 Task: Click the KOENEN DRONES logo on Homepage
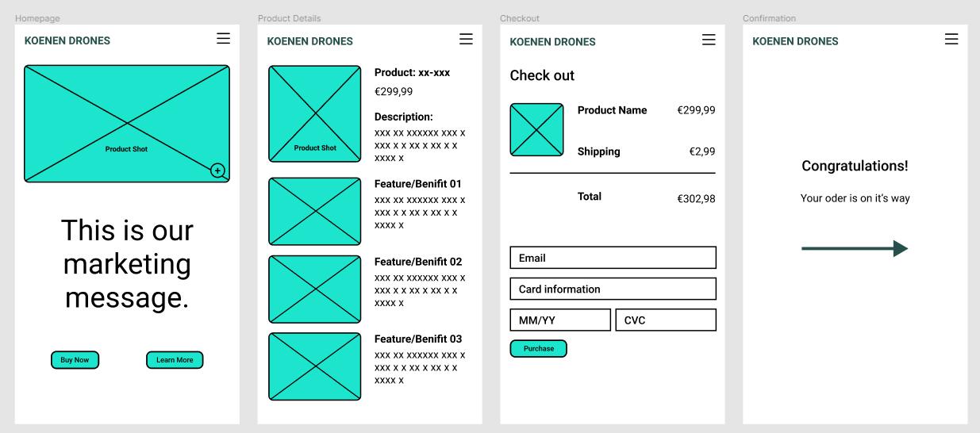point(68,41)
